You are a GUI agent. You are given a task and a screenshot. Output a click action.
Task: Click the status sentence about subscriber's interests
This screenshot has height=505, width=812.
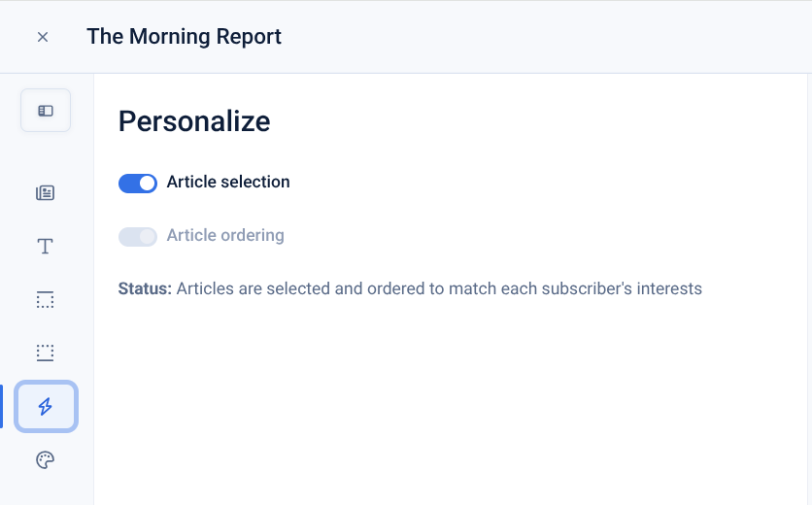tap(439, 289)
